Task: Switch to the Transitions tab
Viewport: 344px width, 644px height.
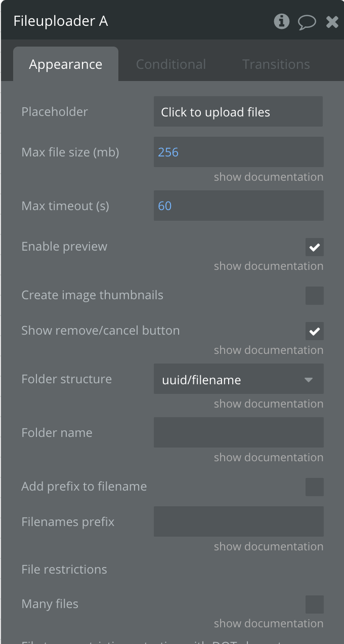Action: (x=276, y=64)
